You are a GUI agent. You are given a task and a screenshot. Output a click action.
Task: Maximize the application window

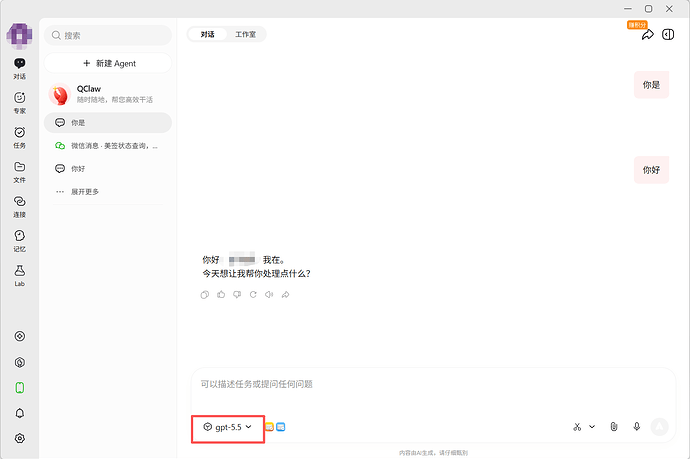pyautogui.click(x=648, y=9)
